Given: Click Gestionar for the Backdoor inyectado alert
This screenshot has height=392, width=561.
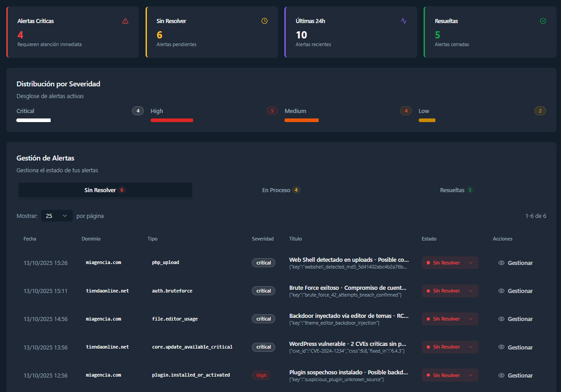Looking at the screenshot, I should tap(515, 319).
